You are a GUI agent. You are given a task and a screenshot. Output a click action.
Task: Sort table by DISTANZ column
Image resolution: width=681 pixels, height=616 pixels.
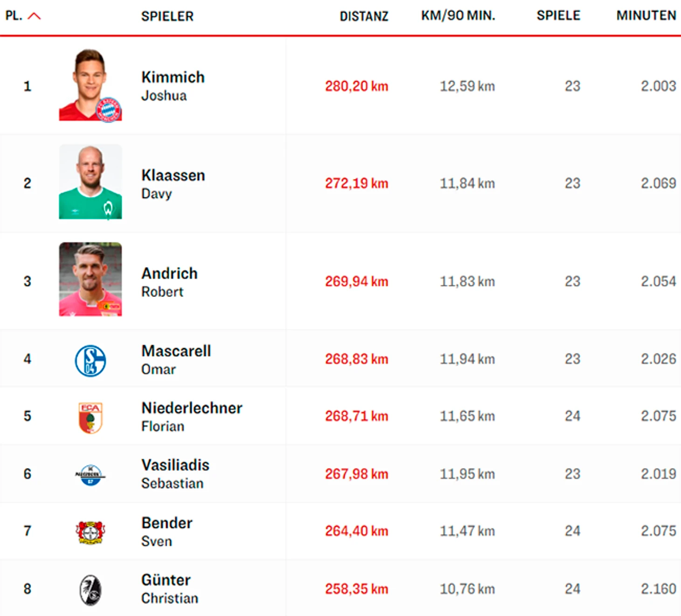[364, 16]
